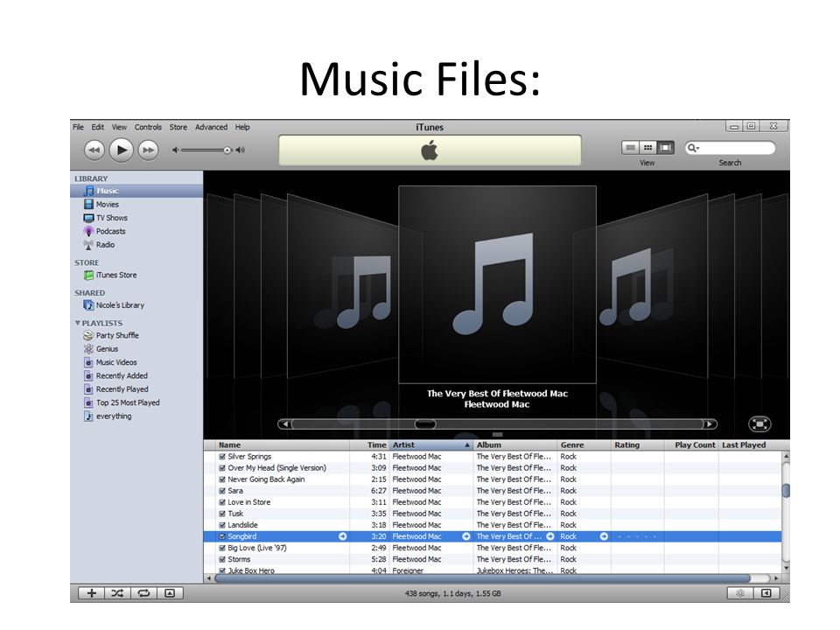Click the Play button

[x=122, y=150]
